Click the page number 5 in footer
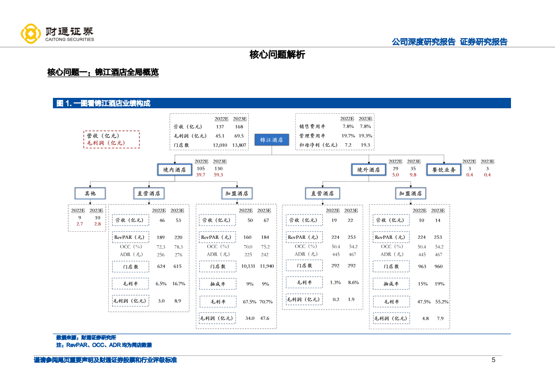The image size is (555, 392). point(493,359)
